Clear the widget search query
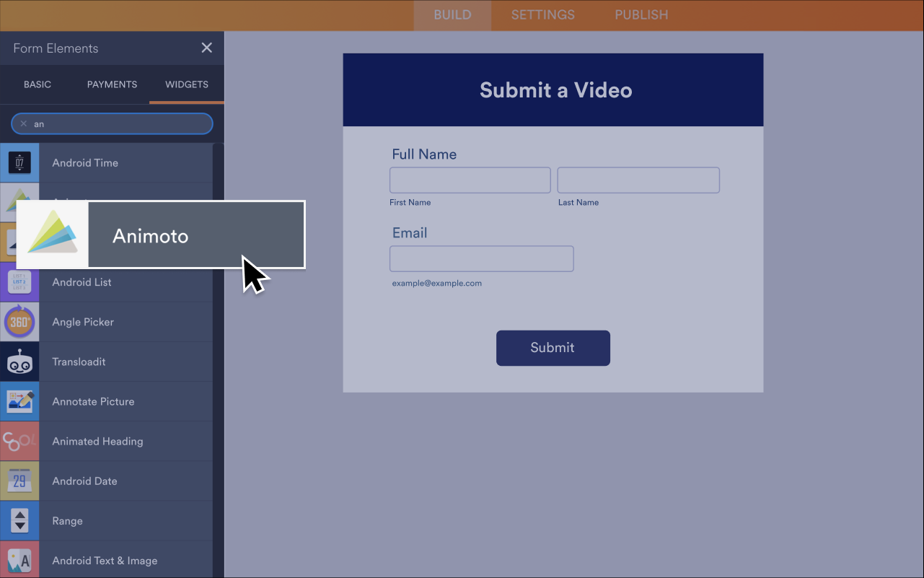The image size is (924, 578). coord(23,123)
